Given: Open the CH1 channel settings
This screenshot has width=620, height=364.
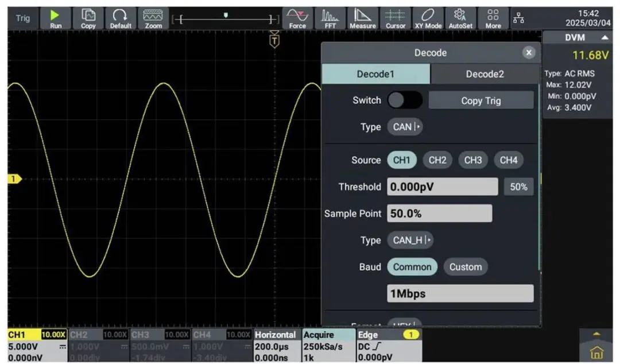Looking at the screenshot, I should click(x=37, y=346).
